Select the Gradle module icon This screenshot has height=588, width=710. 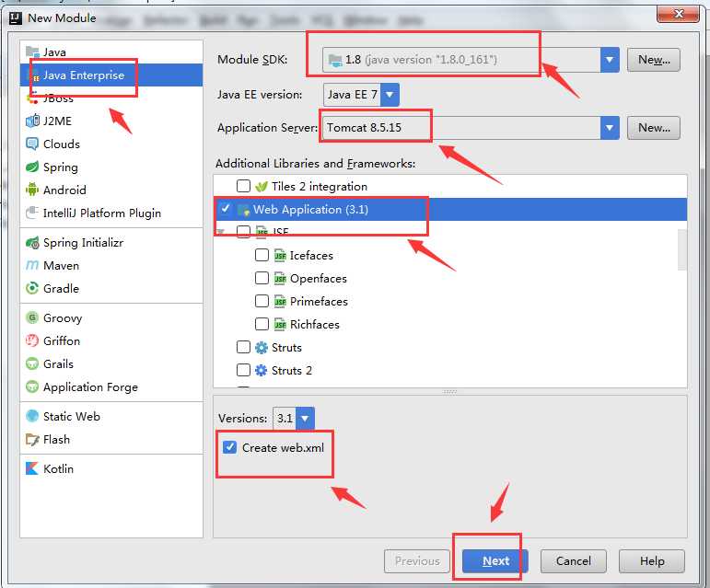click(x=32, y=288)
